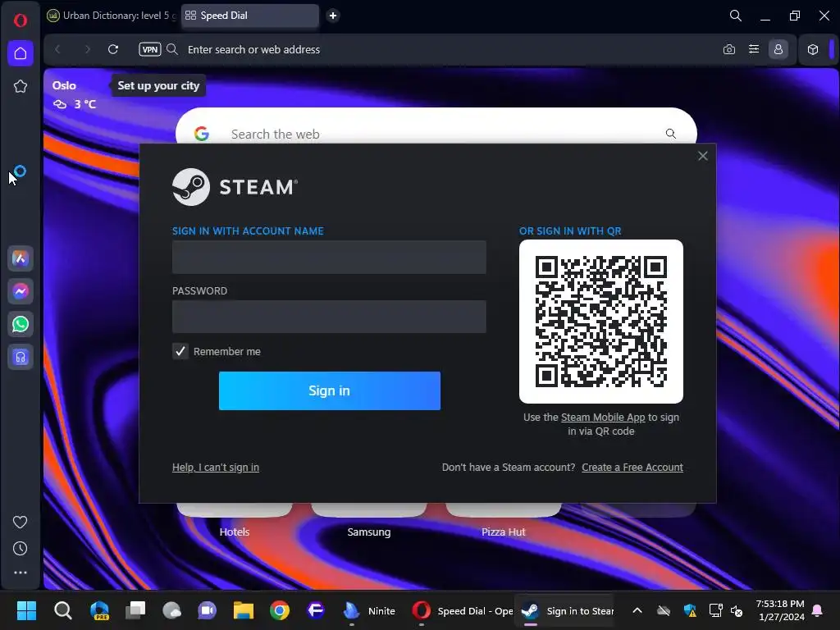Go forward with the arrow button
Screen dimensions: 840x630
(x=87, y=49)
